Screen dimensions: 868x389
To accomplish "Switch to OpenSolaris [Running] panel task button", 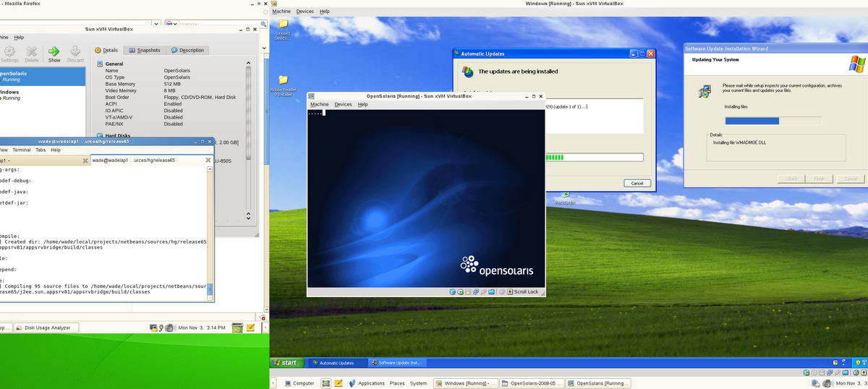I will (598, 383).
